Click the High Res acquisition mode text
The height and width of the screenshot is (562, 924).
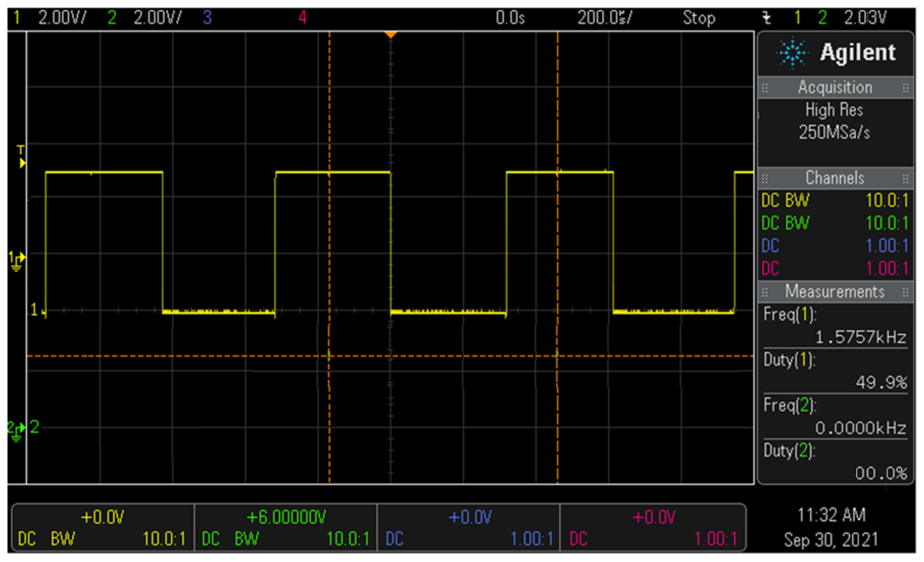coord(834,110)
